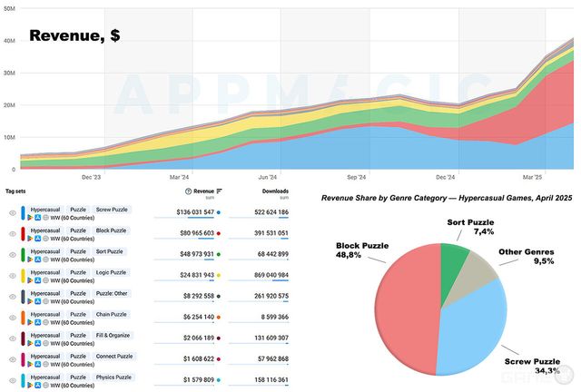Click globe icon in Sort Puzzle row
The width and height of the screenshot is (581, 392).
coord(46,260)
